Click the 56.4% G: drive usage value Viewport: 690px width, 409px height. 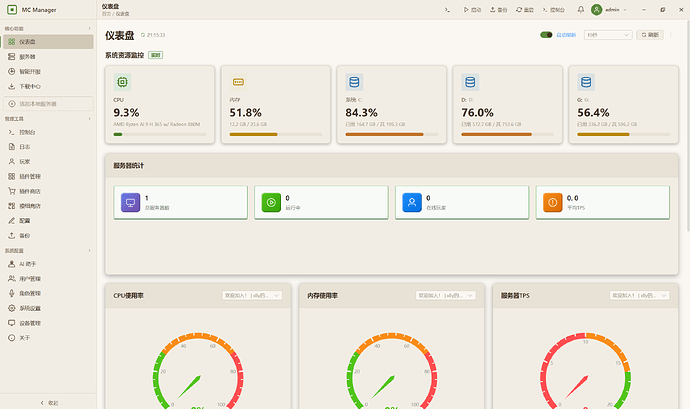[593, 113]
